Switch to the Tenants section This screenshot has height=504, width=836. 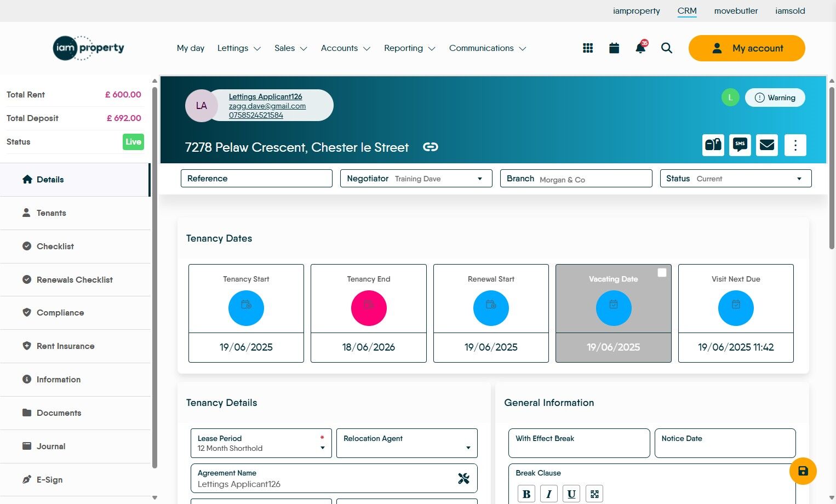point(51,213)
